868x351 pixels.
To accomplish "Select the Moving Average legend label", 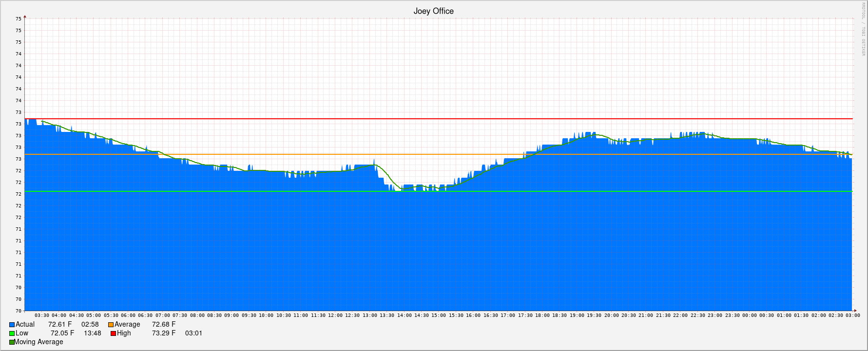I will click(x=39, y=342).
